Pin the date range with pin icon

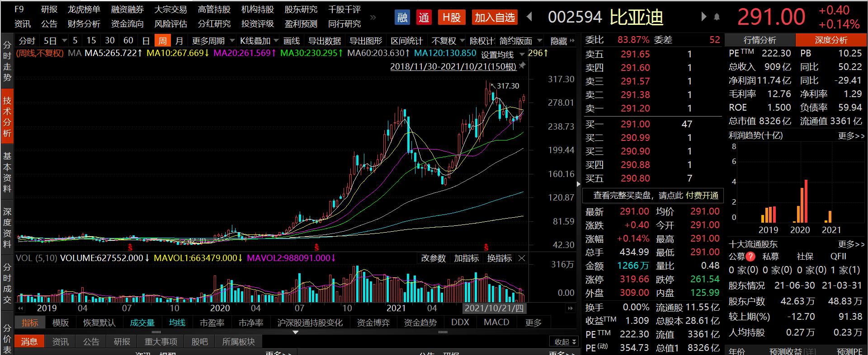coord(522,66)
